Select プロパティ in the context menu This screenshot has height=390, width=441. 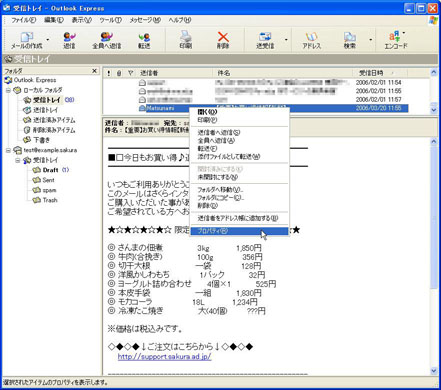click(239, 231)
